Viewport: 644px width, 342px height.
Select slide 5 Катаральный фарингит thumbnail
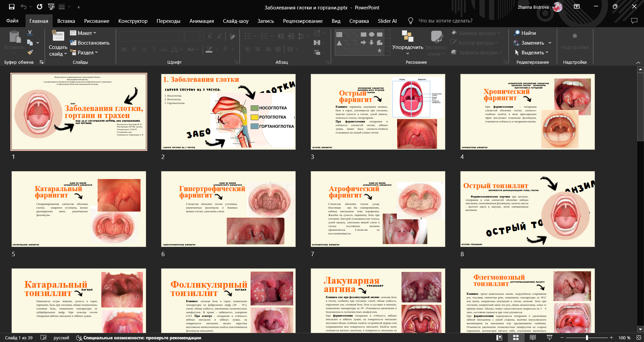tap(79, 209)
